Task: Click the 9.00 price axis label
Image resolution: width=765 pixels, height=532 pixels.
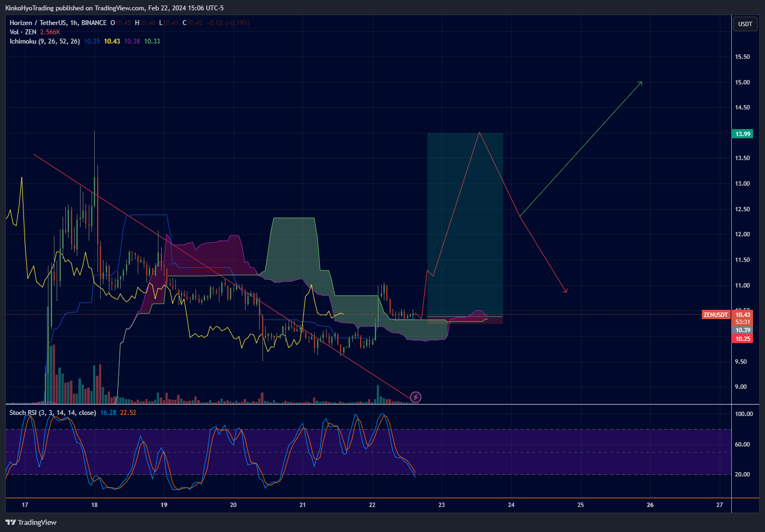Action: pos(740,387)
